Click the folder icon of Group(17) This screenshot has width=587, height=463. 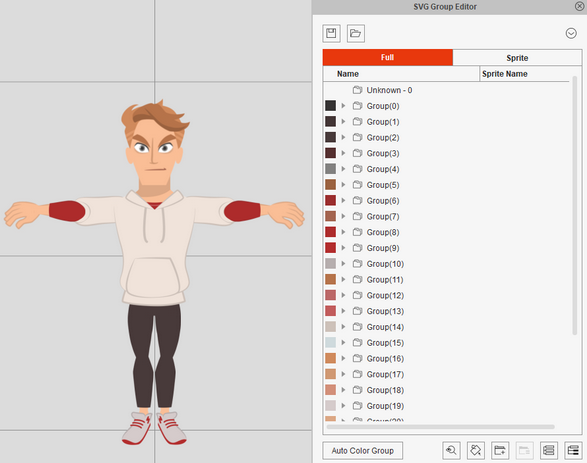[x=358, y=374]
